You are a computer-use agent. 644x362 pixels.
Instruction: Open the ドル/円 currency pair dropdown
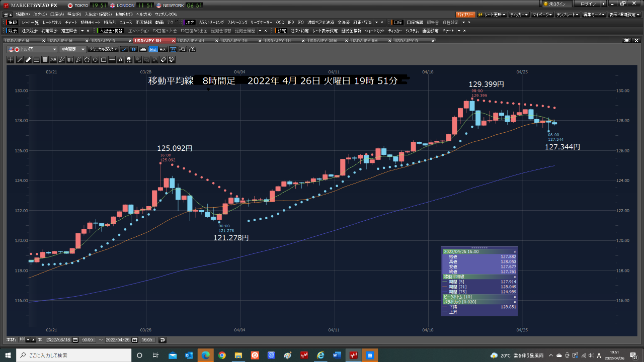pos(33,49)
